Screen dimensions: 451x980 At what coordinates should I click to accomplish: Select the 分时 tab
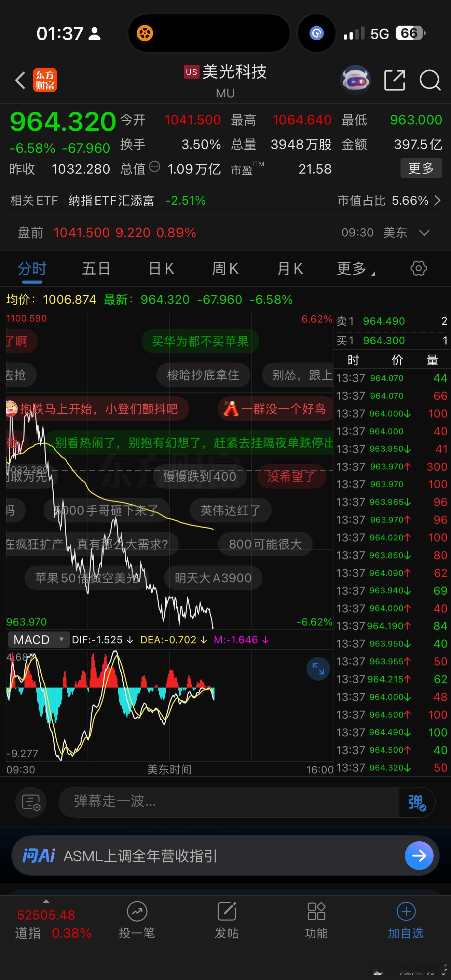tap(32, 269)
